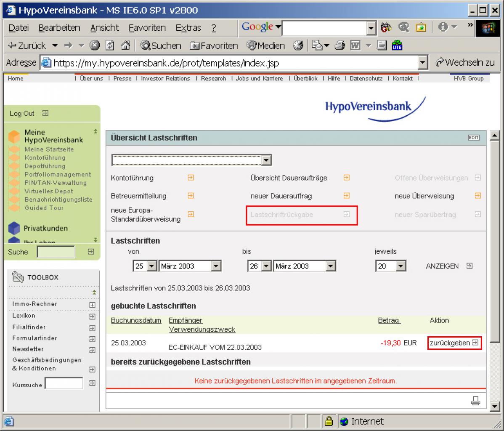
Task: Open the address bar dropdown arrow
Action: click(x=423, y=62)
